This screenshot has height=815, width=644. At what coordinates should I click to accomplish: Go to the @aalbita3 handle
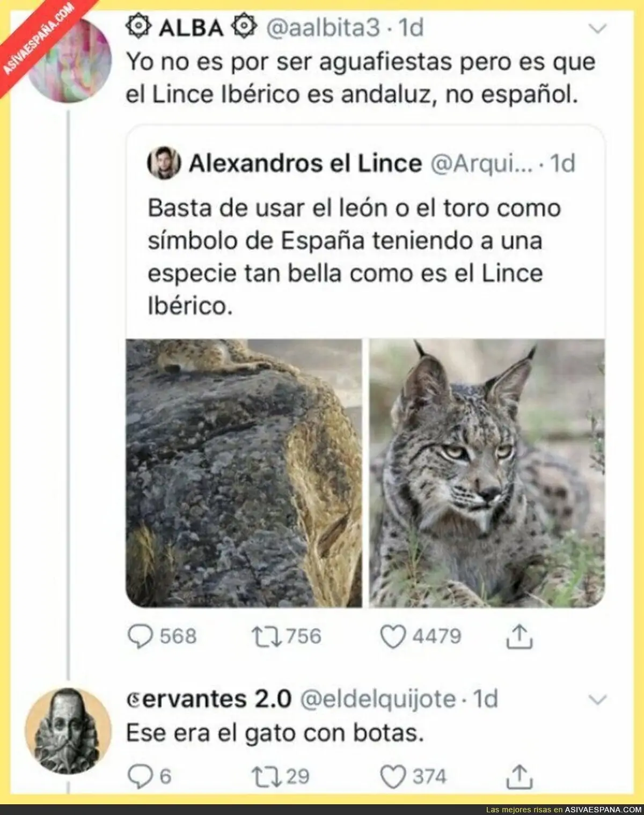tap(323, 27)
